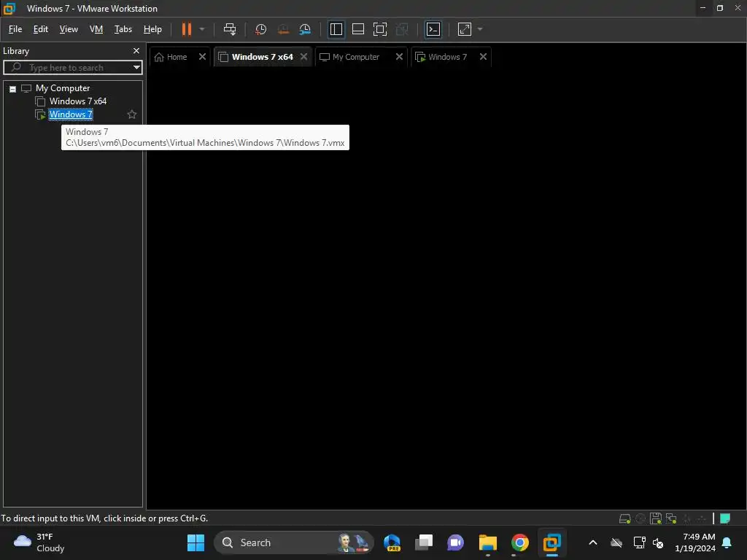
Task: Mark Windows 7 as favorite star
Action: pos(132,114)
